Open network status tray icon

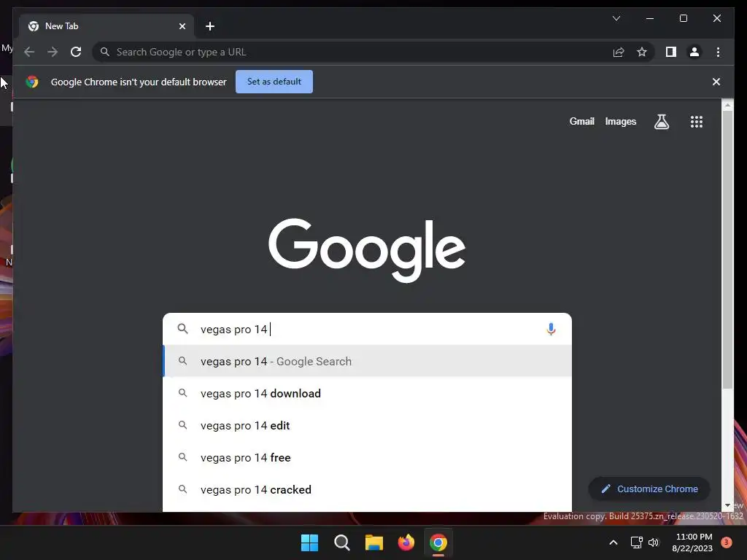tap(636, 542)
